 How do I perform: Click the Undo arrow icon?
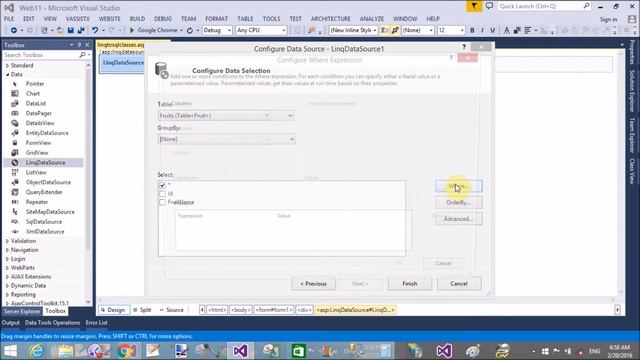[x=95, y=31]
